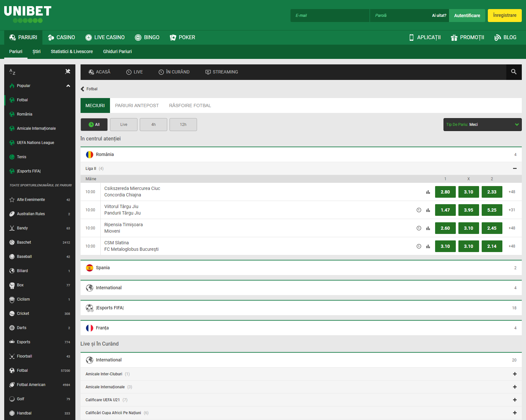Image resolution: width=526 pixels, height=420 pixels.
Task: Collapse the Liga II section
Action: coord(514,169)
